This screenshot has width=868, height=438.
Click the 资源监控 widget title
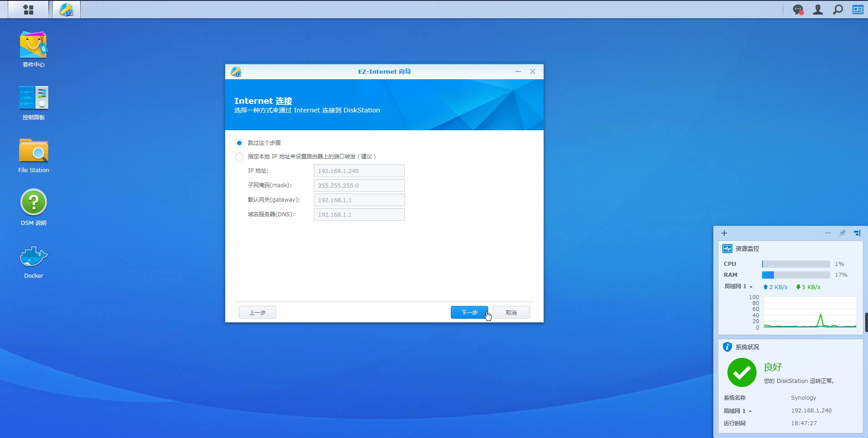(x=747, y=249)
